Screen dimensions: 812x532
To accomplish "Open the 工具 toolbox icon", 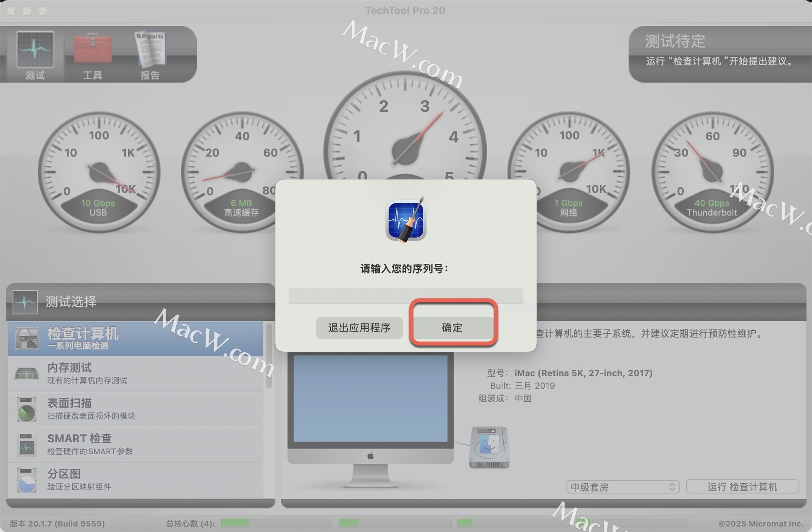I will coord(93,56).
